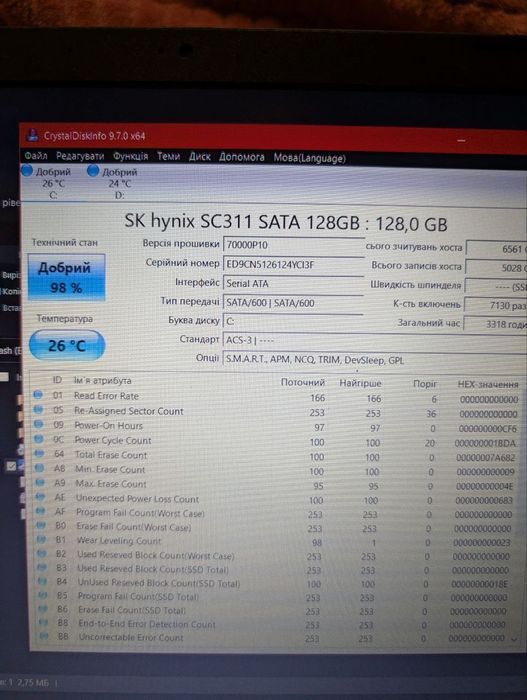Select the Max. Erase Count attribute name
This screenshot has height=700, width=527.
coord(111,483)
